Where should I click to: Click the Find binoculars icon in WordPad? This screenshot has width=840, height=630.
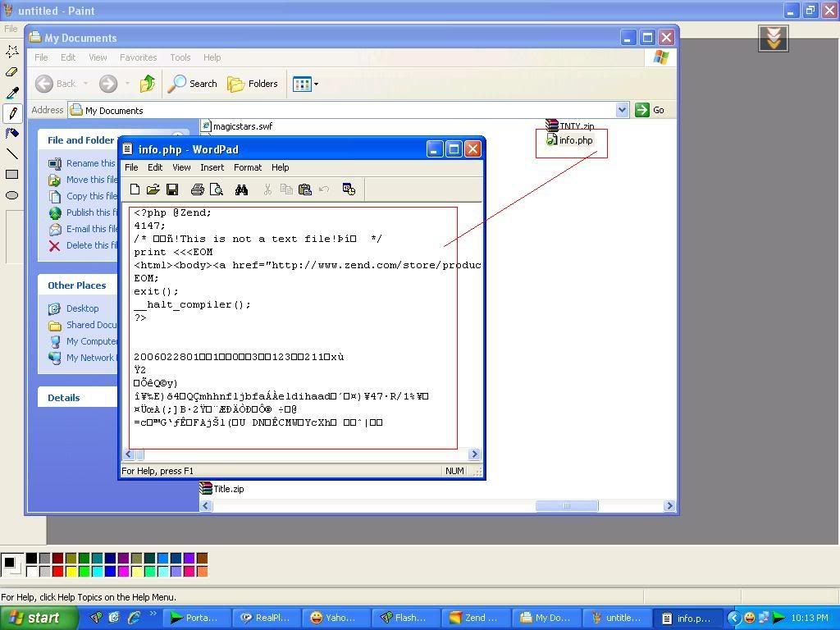(242, 189)
